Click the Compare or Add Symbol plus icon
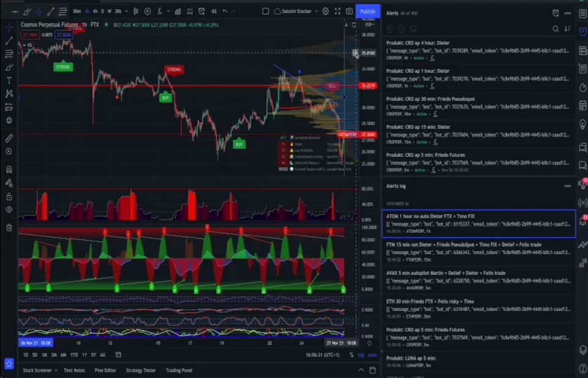 [x=148, y=12]
